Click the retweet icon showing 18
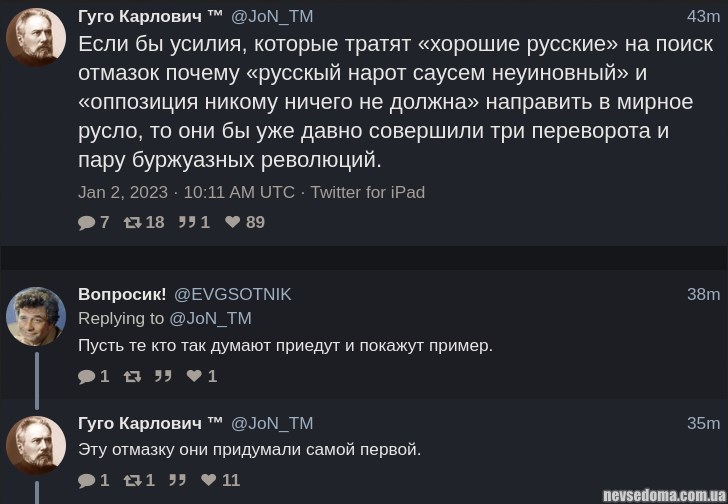 tap(131, 222)
